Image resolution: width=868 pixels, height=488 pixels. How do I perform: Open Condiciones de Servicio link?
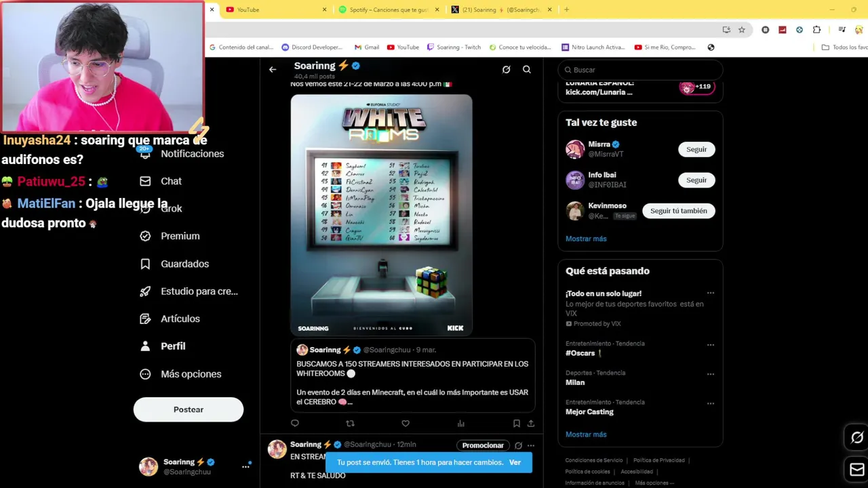(593, 460)
